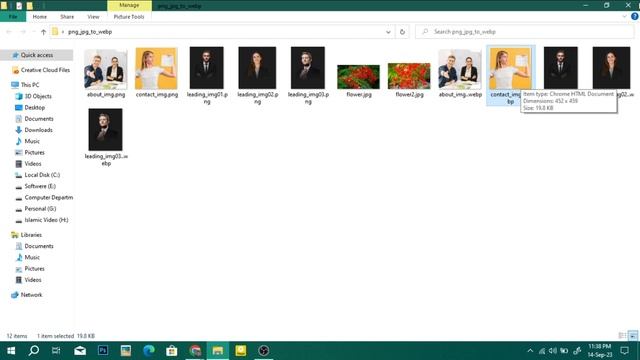Open Documents under Libraries
The height and width of the screenshot is (360, 640).
39,247
